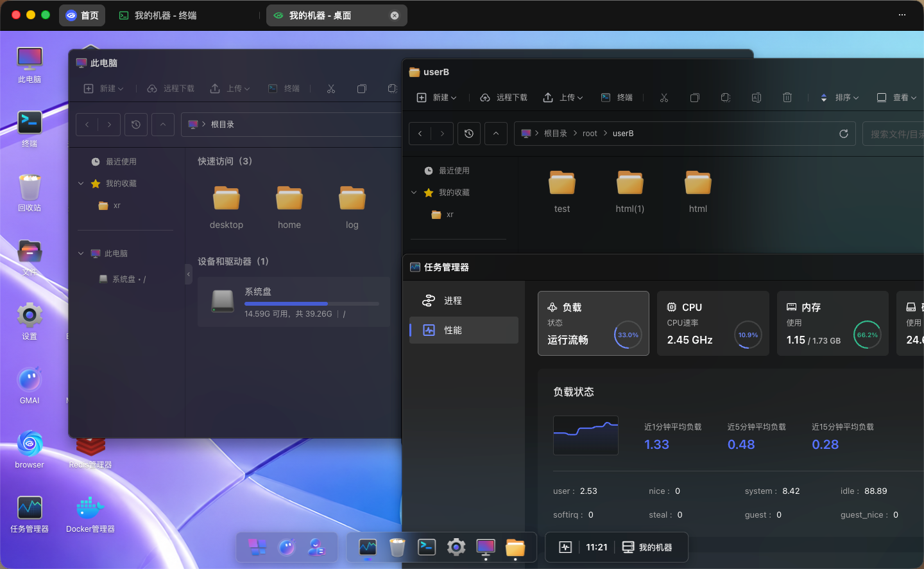This screenshot has height=569, width=924.
Task: Open 设置 desktop gear icon
Action: [30, 322]
